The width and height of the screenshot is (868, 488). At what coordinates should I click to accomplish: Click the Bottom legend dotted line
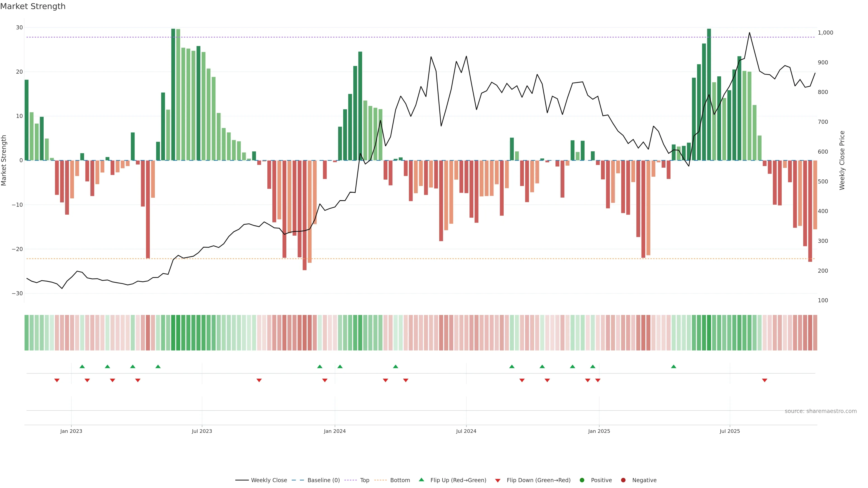pos(380,480)
